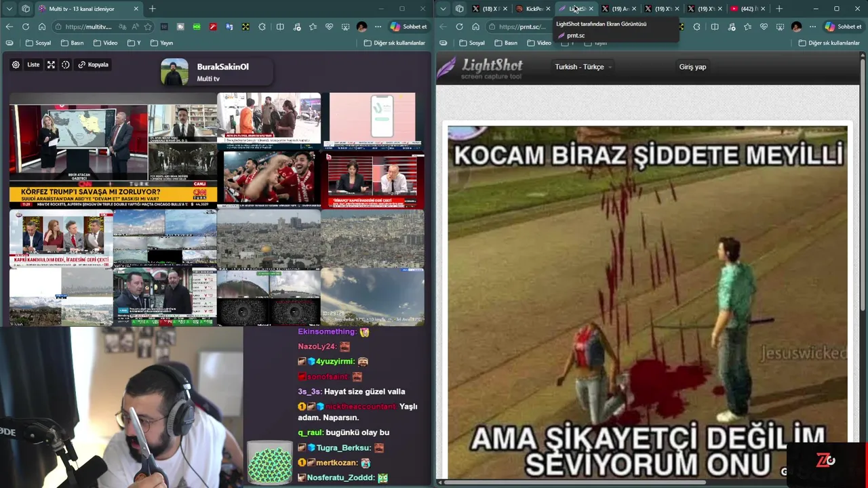Open Turkish - Türkçe language dropdown

[583, 67]
